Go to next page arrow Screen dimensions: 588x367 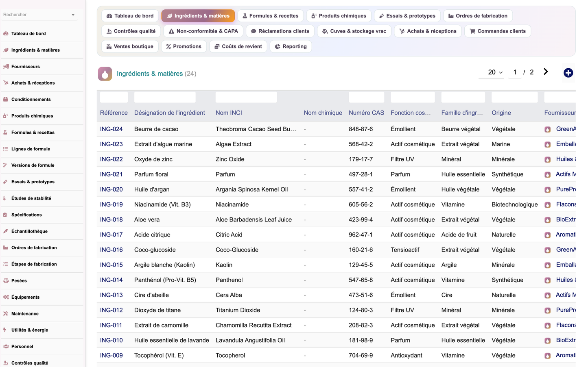coord(546,72)
